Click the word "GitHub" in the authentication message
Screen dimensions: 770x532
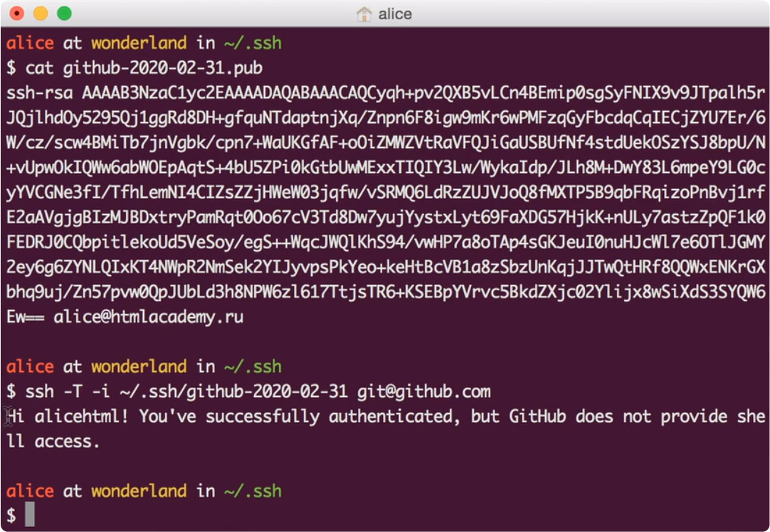(536, 417)
